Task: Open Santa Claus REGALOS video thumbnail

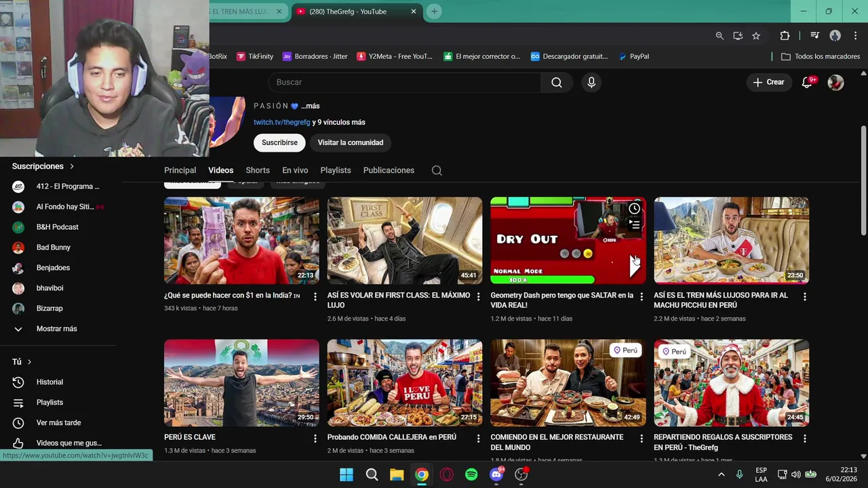Action: (x=731, y=383)
